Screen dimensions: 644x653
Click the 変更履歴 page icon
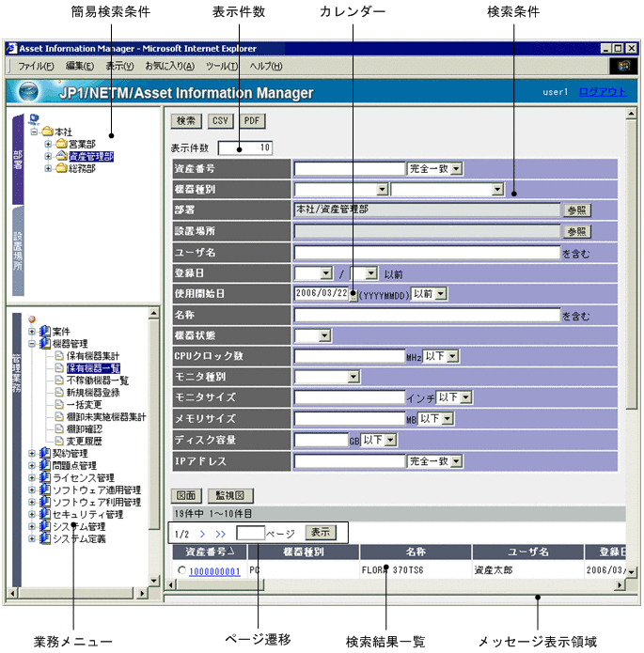(59, 441)
